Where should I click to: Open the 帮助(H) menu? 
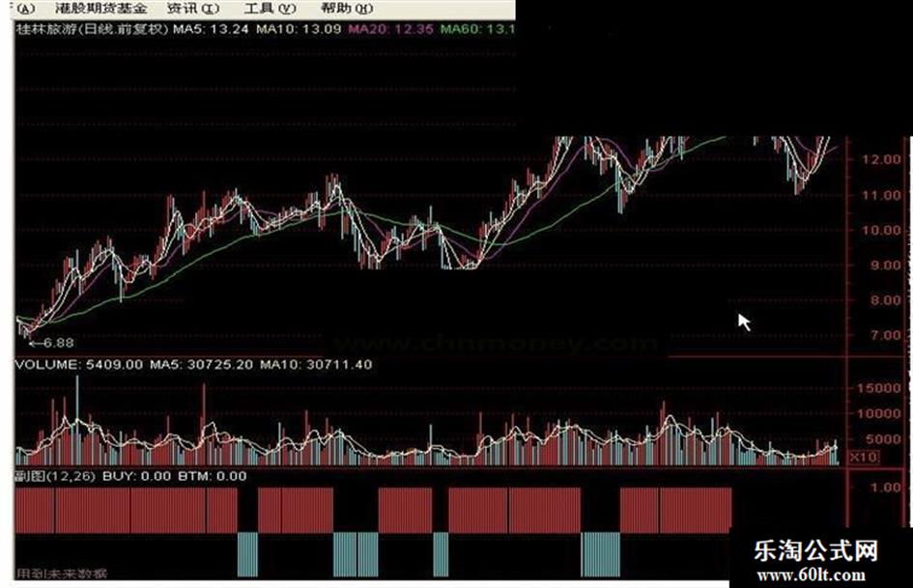pos(347,8)
